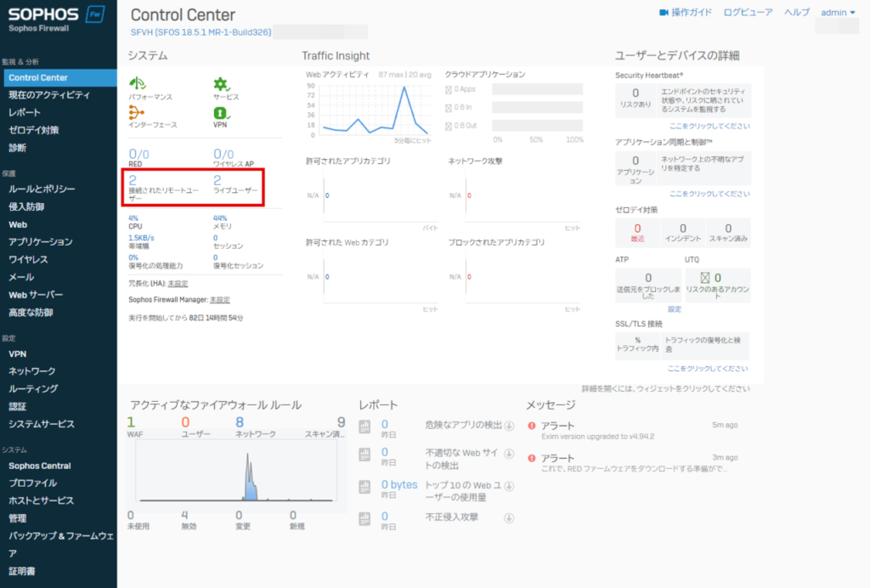Download the トップ 10 の Web ユーザー report
This screenshot has width=870, height=588.
point(509,486)
